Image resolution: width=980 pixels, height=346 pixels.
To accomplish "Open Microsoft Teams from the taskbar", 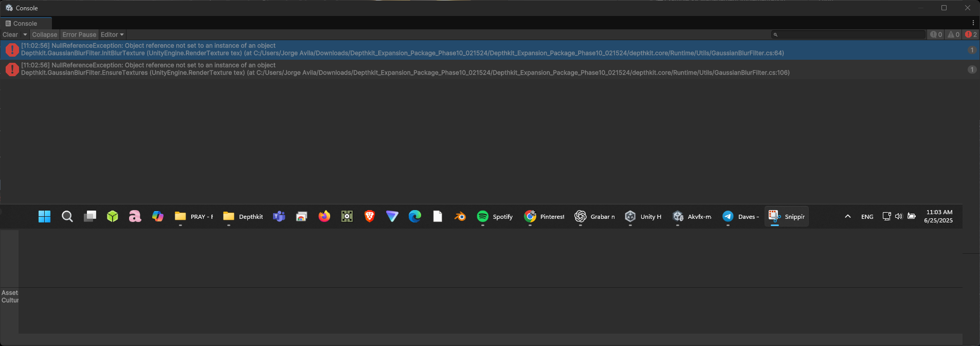I will pos(279,217).
